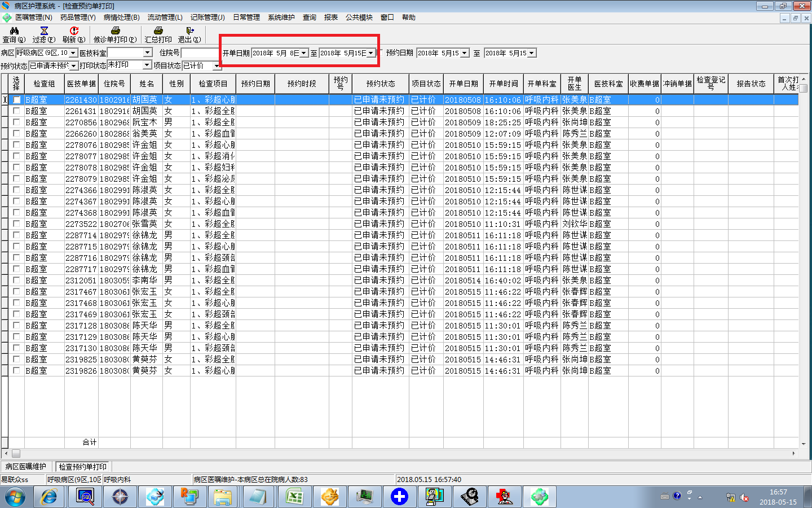This screenshot has height=508, width=812.
Task: Tick the checkbox for order 2287714
Action: [17, 235]
